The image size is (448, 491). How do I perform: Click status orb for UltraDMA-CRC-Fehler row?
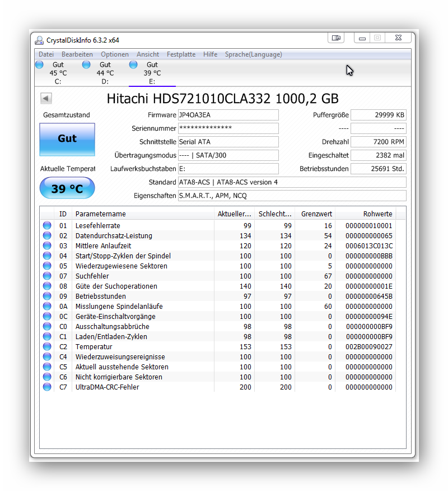click(47, 387)
